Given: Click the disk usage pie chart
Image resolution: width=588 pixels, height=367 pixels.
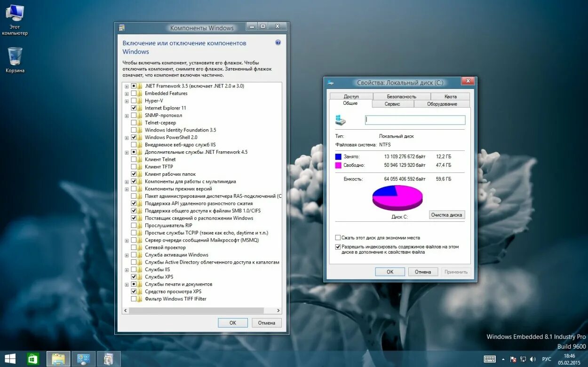Looking at the screenshot, I should click(397, 198).
